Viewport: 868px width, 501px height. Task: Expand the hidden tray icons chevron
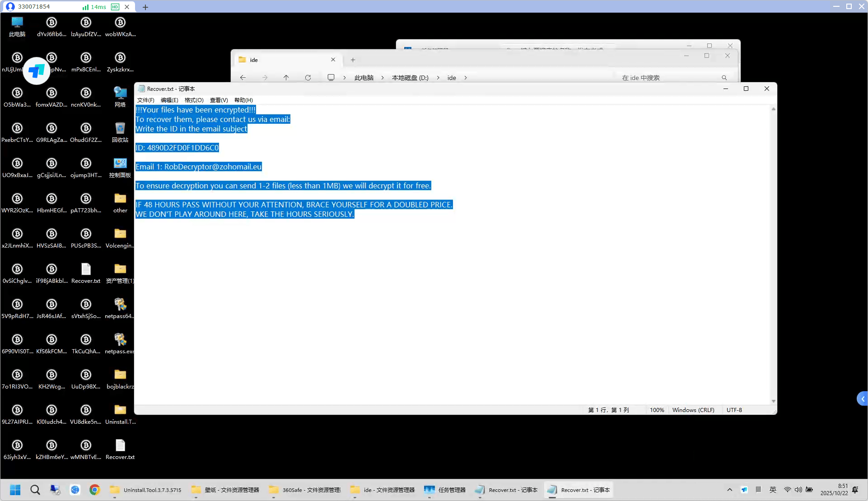click(729, 490)
